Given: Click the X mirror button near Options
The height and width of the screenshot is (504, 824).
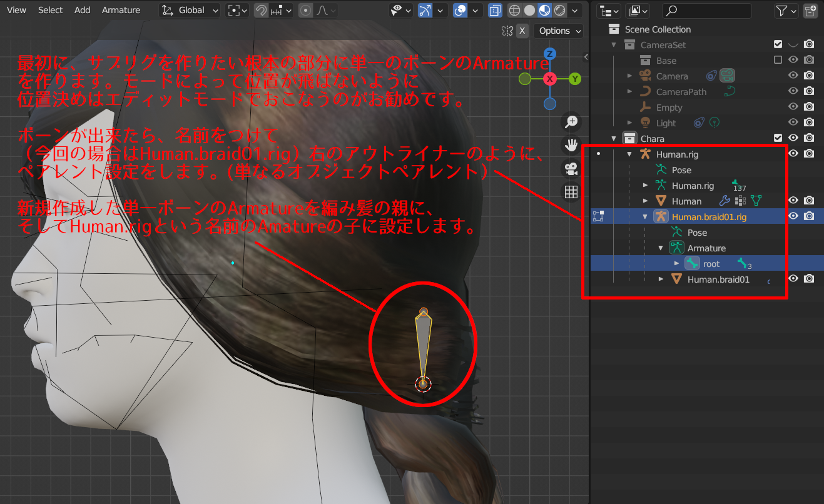Looking at the screenshot, I should pos(522,31).
